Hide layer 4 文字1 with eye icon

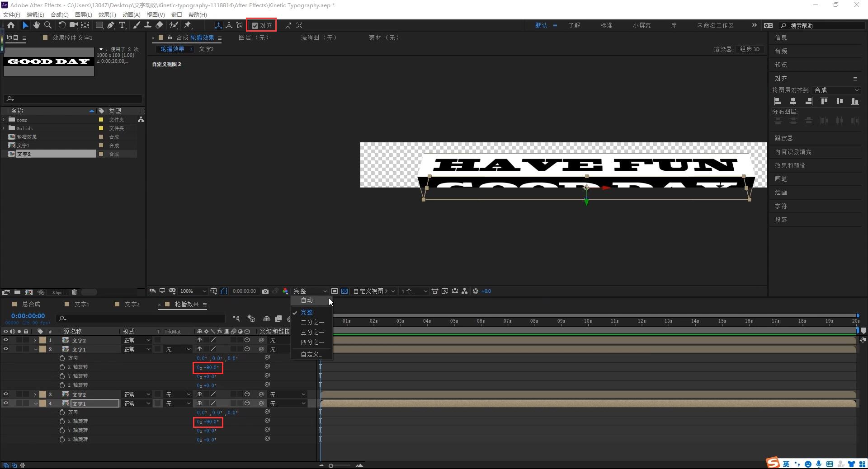pos(6,403)
